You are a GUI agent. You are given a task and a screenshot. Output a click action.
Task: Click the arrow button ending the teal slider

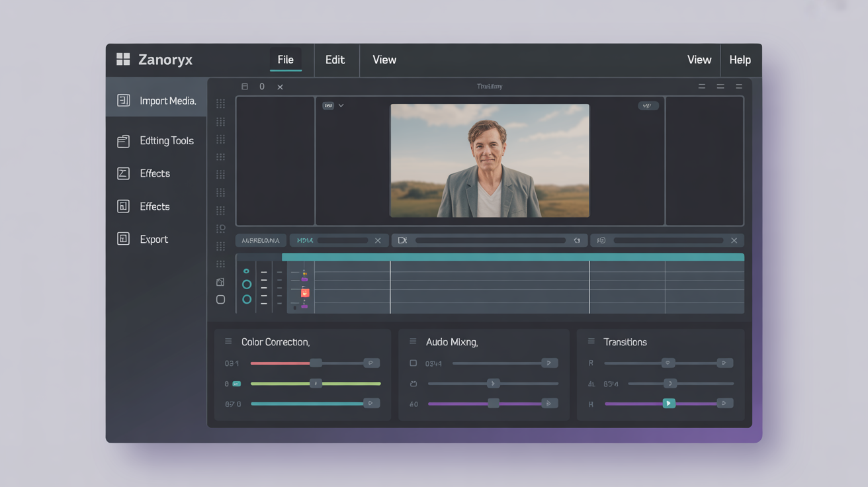(372, 403)
